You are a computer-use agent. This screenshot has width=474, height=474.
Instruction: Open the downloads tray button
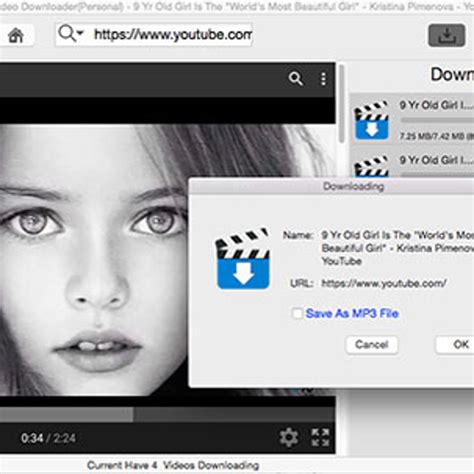(x=447, y=35)
